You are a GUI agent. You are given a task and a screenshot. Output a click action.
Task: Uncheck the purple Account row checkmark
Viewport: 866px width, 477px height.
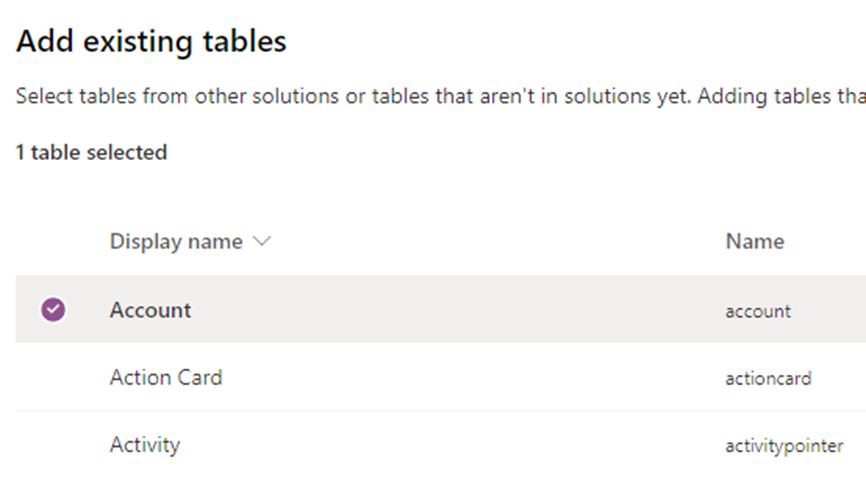(53, 310)
